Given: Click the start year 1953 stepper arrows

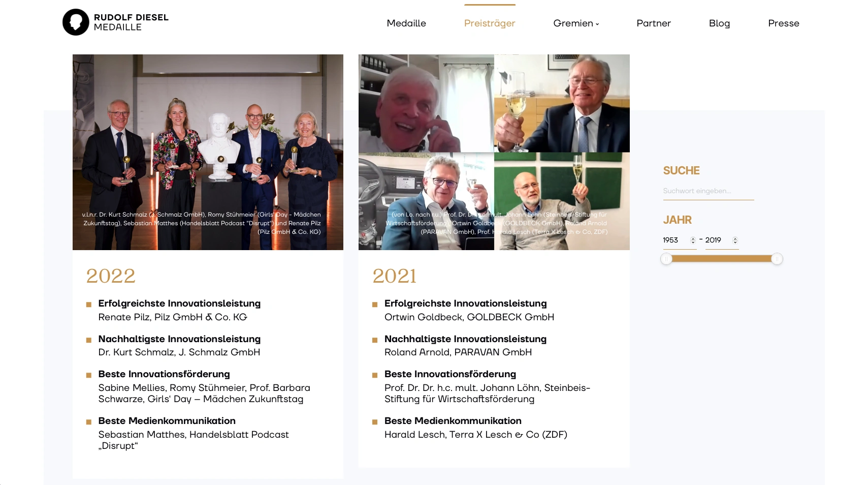Looking at the screenshot, I should (693, 240).
